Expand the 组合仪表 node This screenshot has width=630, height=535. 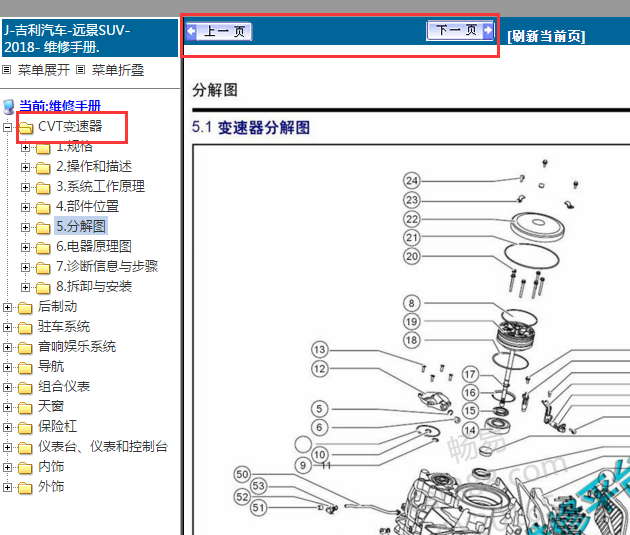(x=7, y=387)
